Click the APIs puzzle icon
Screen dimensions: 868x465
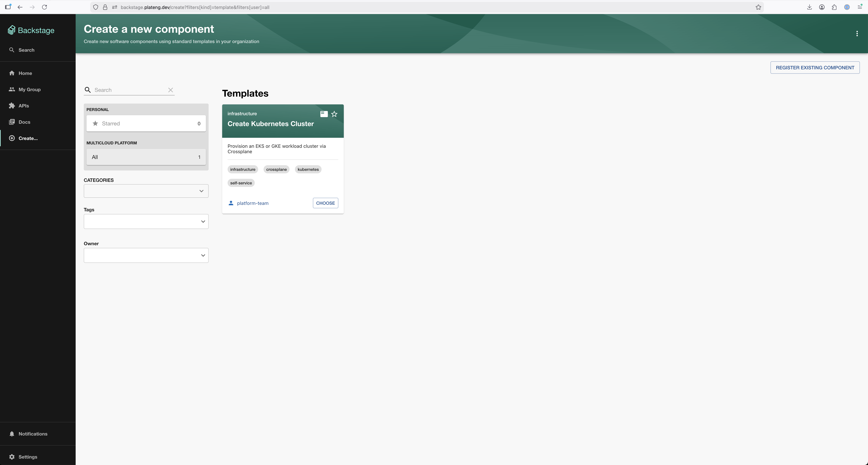tap(12, 105)
